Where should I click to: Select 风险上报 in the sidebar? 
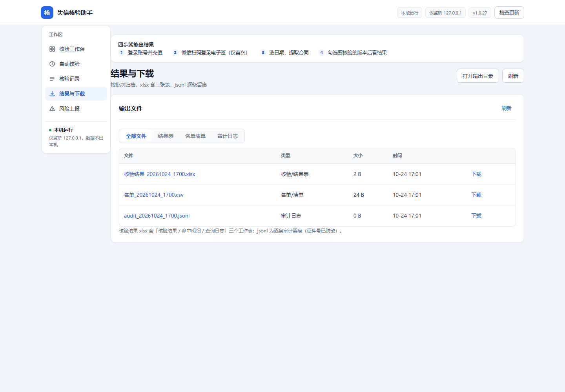coord(76,109)
